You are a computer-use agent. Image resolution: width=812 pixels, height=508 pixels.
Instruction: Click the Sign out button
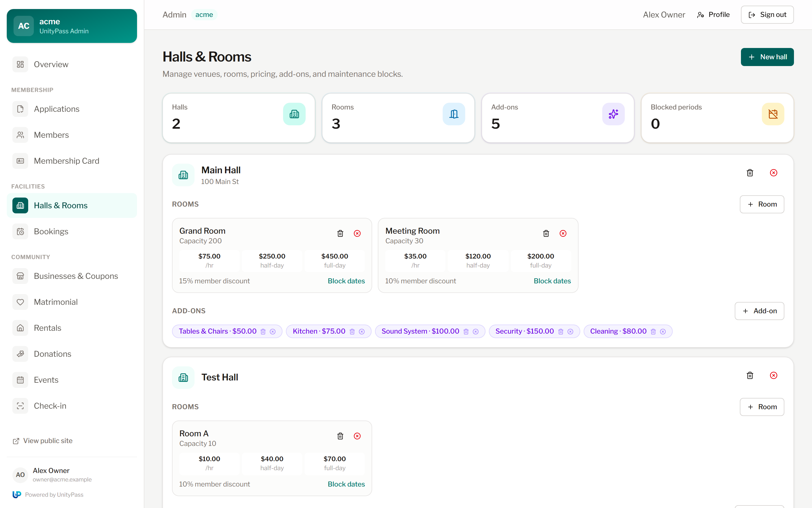click(767, 15)
